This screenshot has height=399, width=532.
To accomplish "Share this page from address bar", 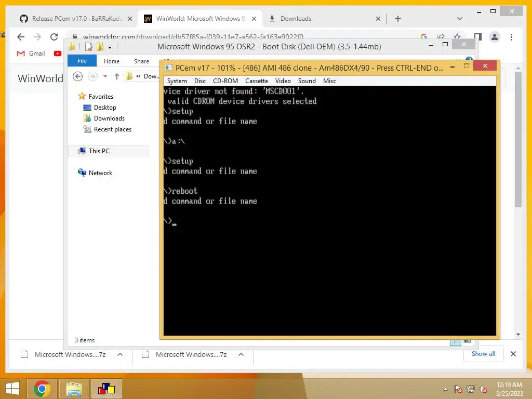I will click(441, 36).
